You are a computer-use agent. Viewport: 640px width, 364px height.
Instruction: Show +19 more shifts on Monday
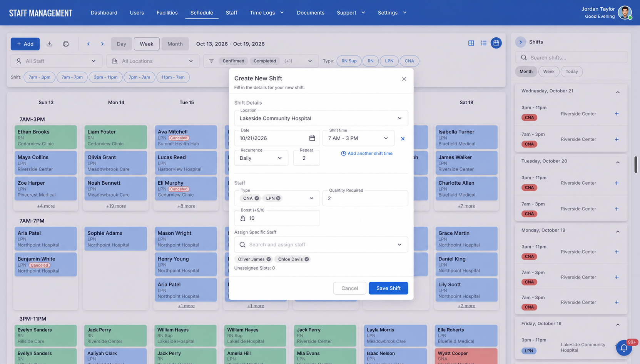coord(116,206)
